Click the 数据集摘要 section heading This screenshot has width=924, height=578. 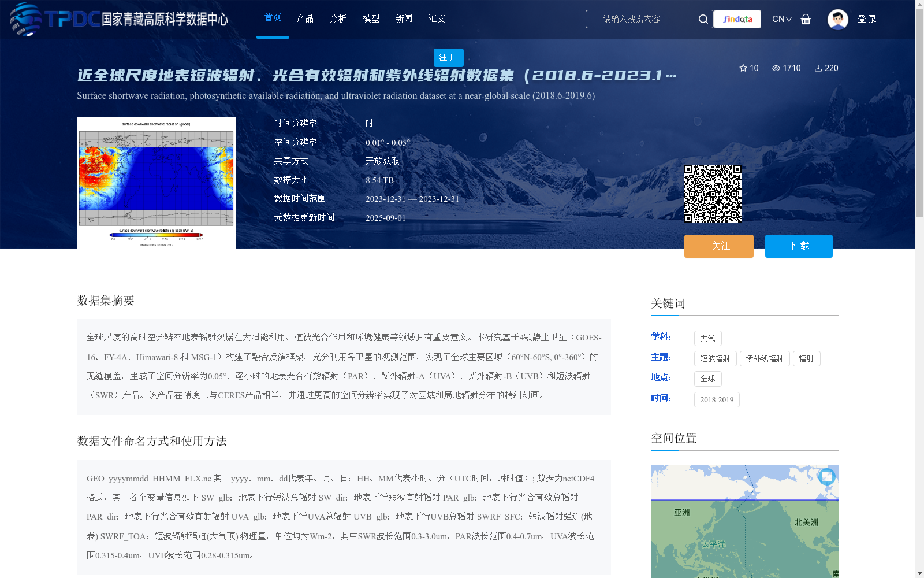tap(106, 301)
